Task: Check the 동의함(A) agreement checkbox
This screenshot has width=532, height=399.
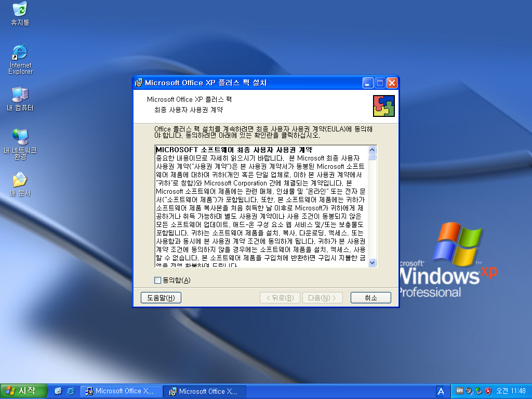Action: click(x=157, y=280)
